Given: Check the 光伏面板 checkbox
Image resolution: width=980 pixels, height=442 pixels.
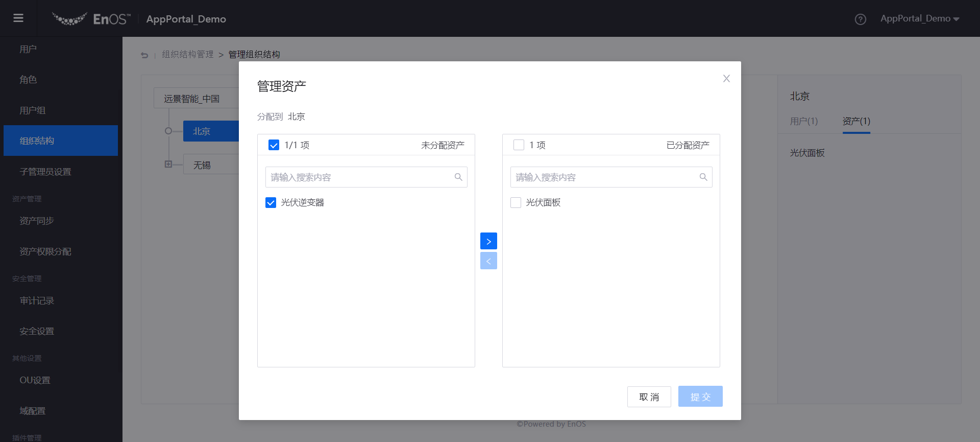Looking at the screenshot, I should (516, 203).
